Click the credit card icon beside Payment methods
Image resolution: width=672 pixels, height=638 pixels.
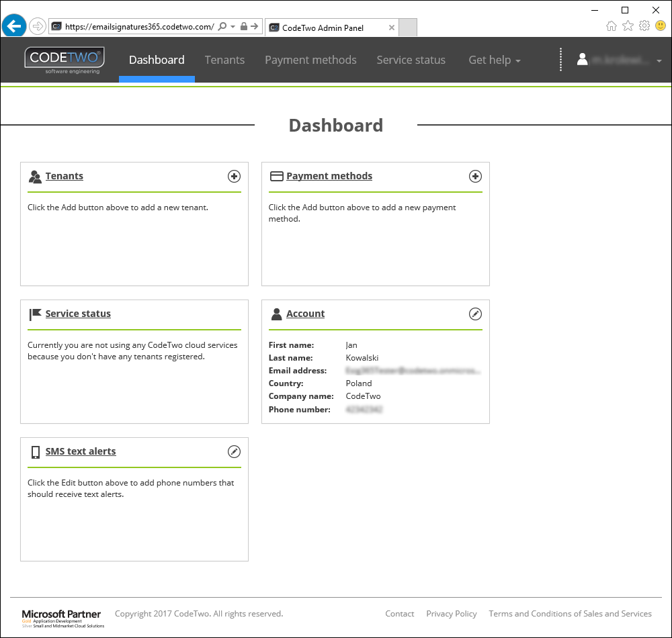(x=276, y=177)
